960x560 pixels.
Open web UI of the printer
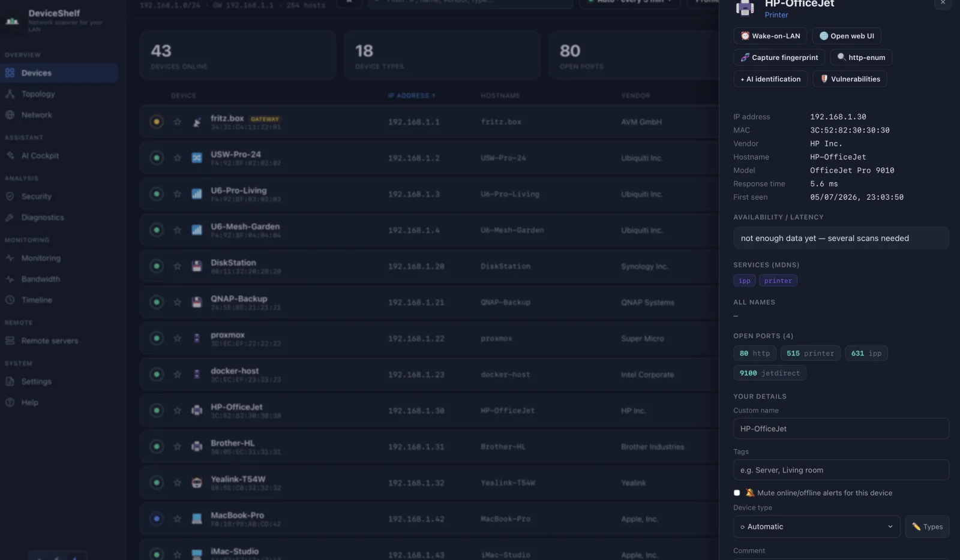click(847, 36)
